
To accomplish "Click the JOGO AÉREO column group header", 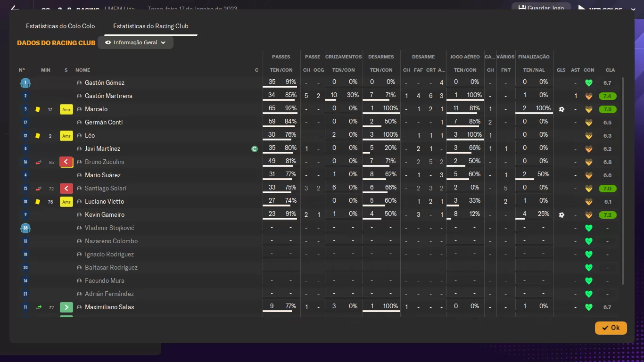I will [x=465, y=57].
